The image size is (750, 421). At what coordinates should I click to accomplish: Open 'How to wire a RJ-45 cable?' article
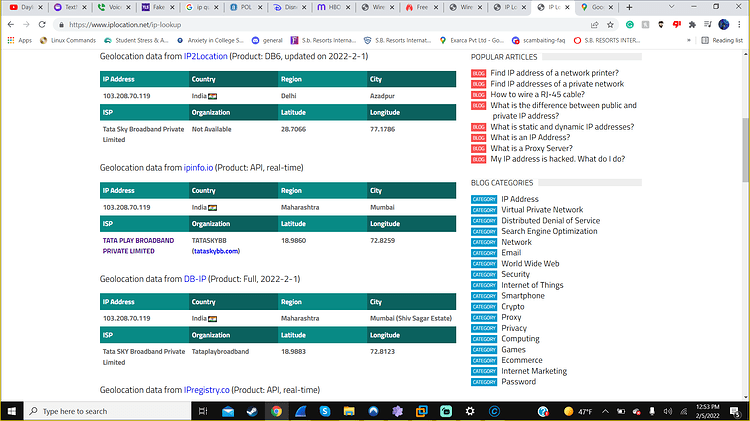[x=537, y=95]
